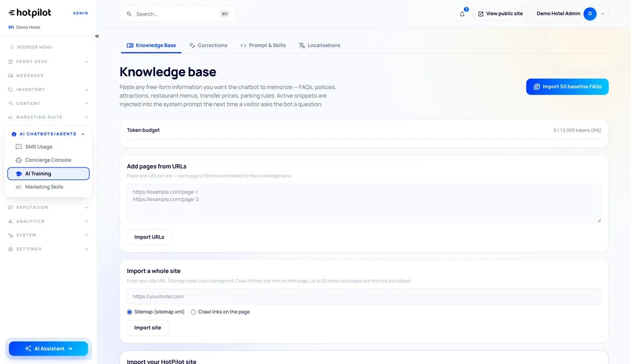Click View public site button
The width and height of the screenshot is (631, 364).
(501, 14)
